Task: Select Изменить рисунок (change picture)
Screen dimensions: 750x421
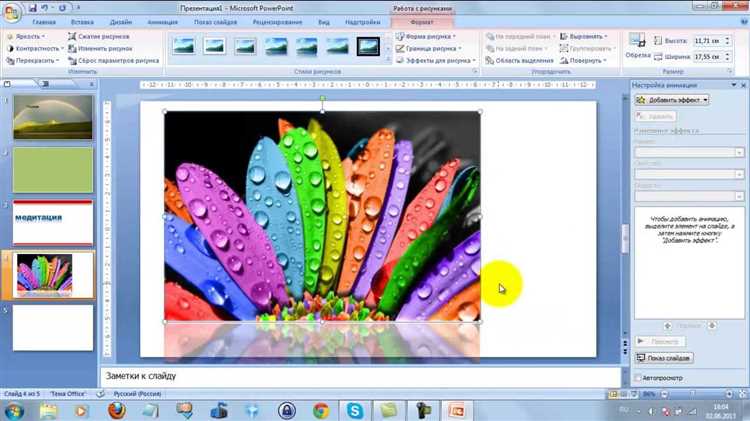Action: pos(100,48)
